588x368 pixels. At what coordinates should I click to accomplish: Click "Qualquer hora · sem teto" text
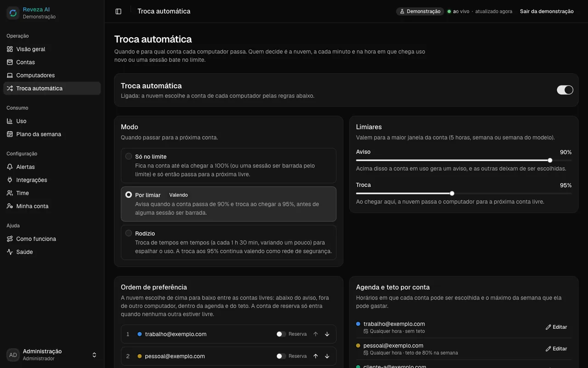click(x=397, y=331)
